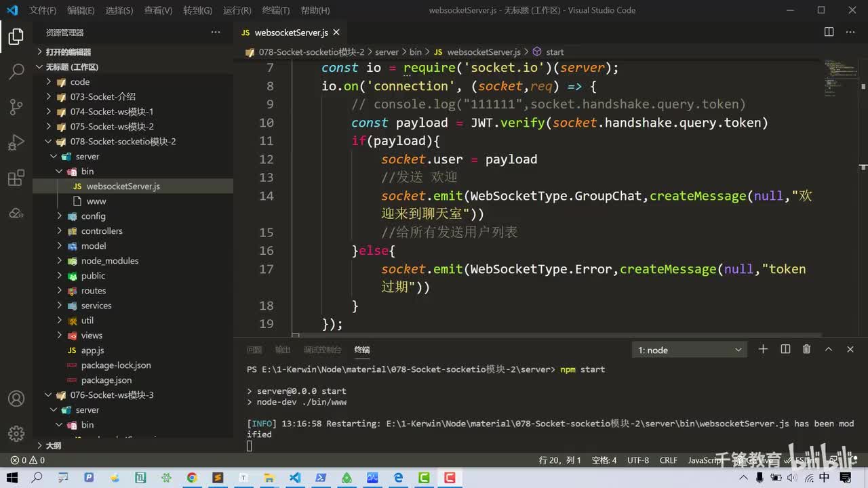The width and height of the screenshot is (868, 488).
Task: Open the Extensions view
Action: [16, 178]
